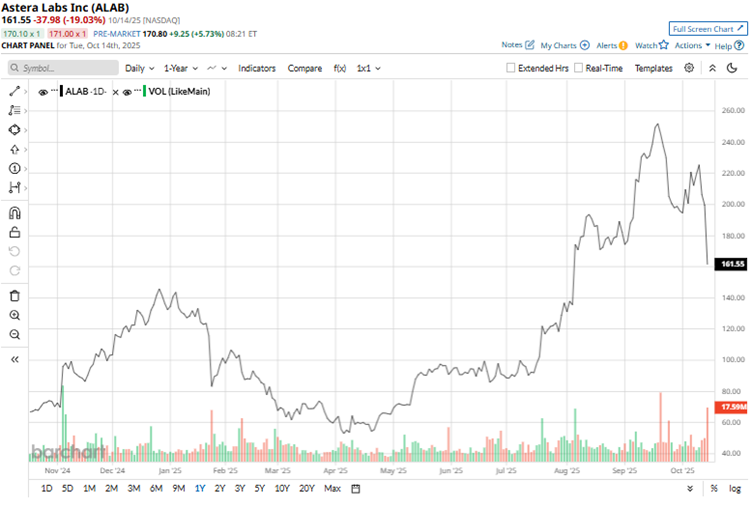Toggle percent scale button

[714, 488]
